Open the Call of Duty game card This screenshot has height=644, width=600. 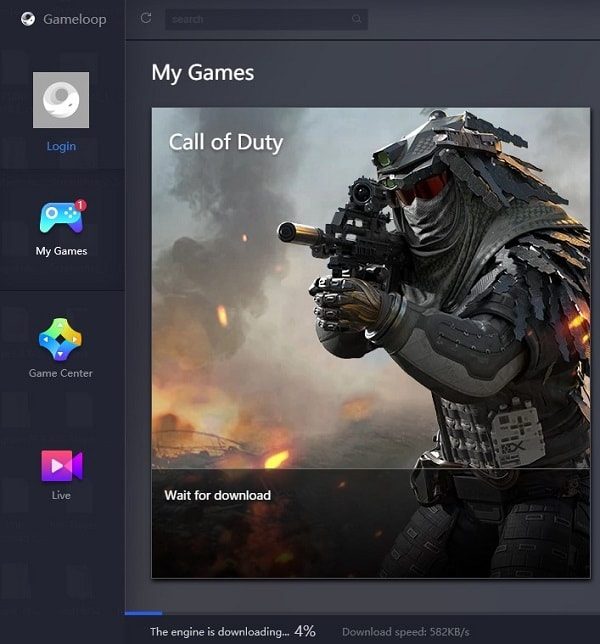click(371, 343)
